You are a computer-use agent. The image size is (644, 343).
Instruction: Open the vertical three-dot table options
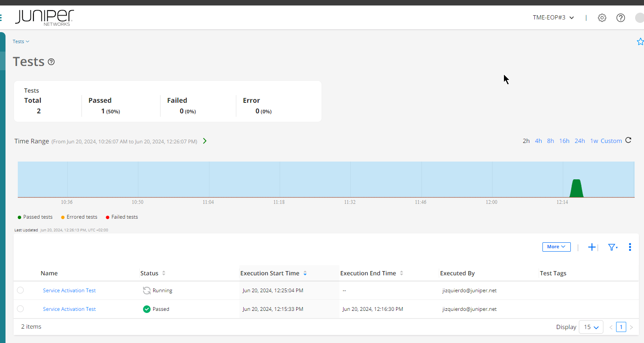point(630,247)
